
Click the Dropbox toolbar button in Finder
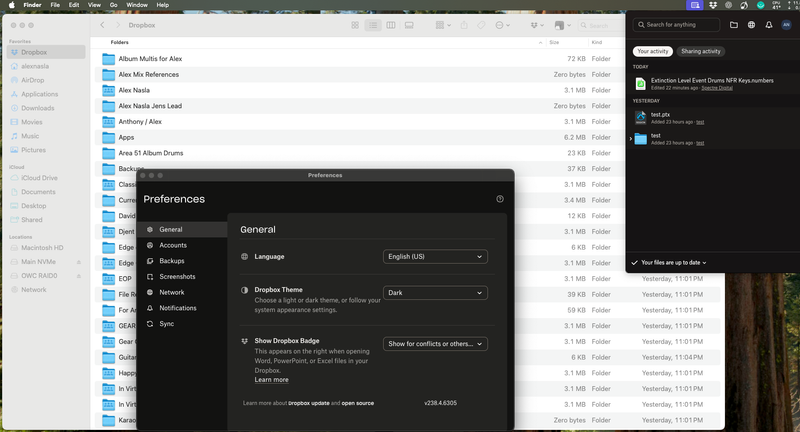(x=536, y=25)
